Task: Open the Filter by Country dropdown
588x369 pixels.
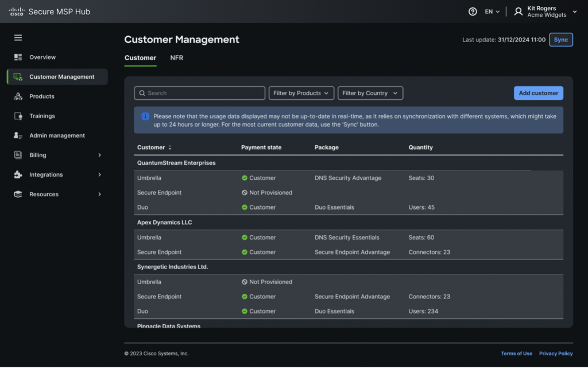Action: click(x=370, y=93)
